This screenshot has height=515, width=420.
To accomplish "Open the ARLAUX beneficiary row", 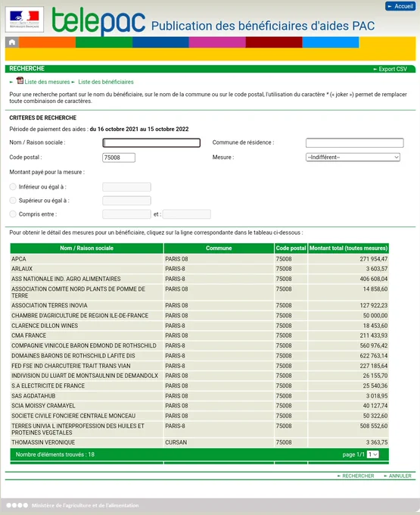I will pyautogui.click(x=200, y=269).
